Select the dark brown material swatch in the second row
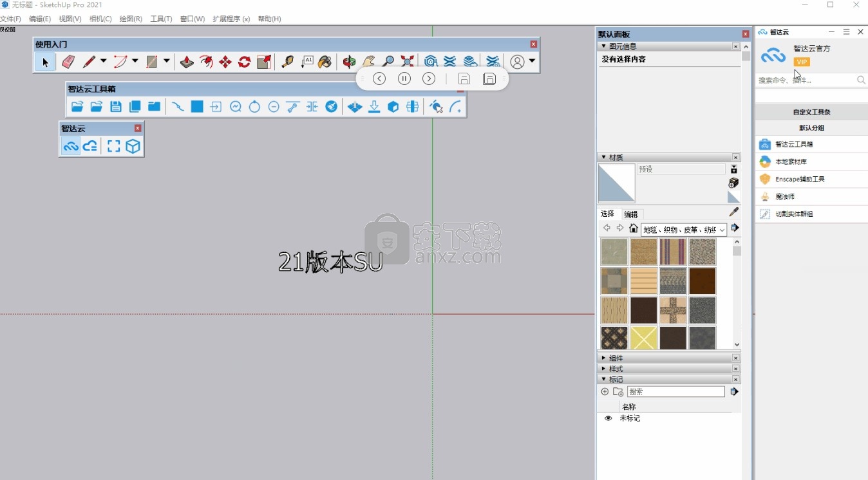The image size is (868, 480). [x=702, y=281]
